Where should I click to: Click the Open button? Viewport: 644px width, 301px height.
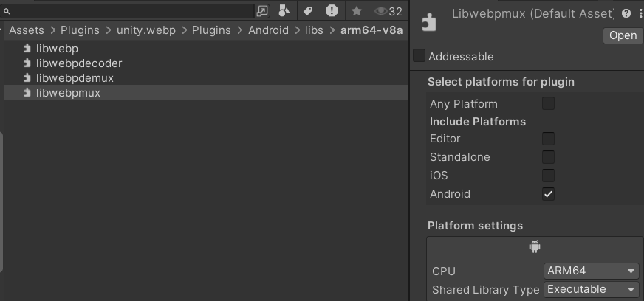pyautogui.click(x=623, y=35)
